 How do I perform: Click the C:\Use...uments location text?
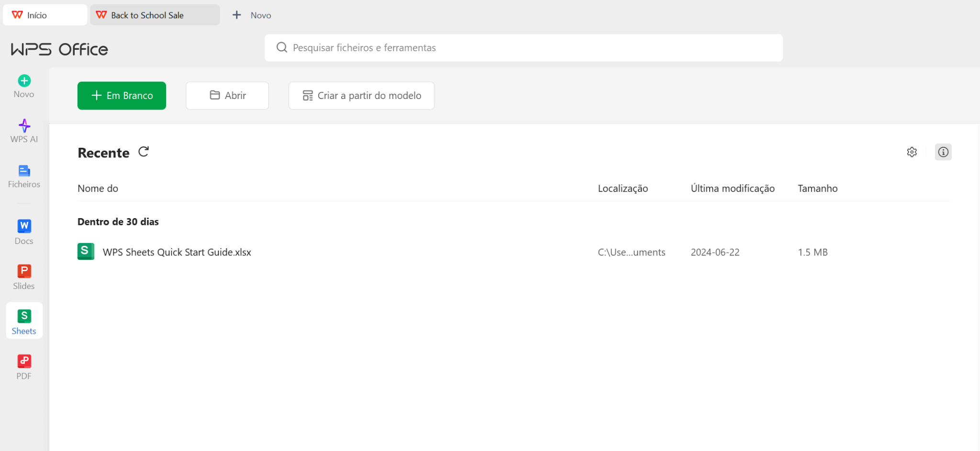(631, 252)
